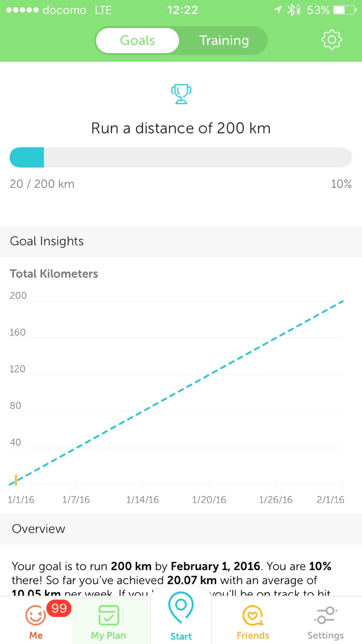
Task: Open the Settings sliders tab
Action: (325, 621)
